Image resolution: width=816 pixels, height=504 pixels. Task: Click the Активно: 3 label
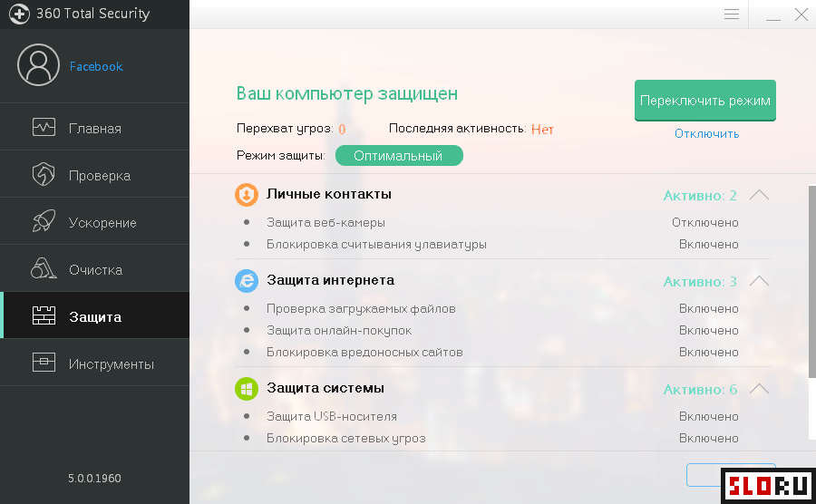click(x=700, y=281)
